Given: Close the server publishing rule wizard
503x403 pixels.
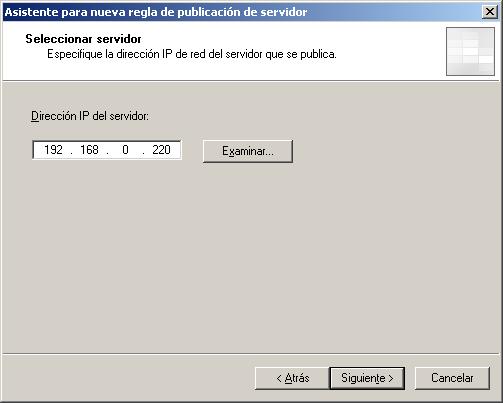Looking at the screenshot, I should [x=490, y=12].
